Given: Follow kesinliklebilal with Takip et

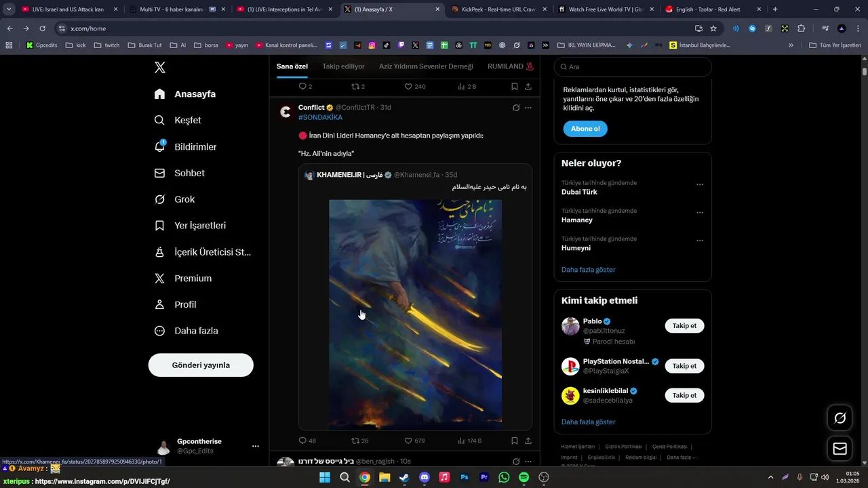Looking at the screenshot, I should coord(684,395).
